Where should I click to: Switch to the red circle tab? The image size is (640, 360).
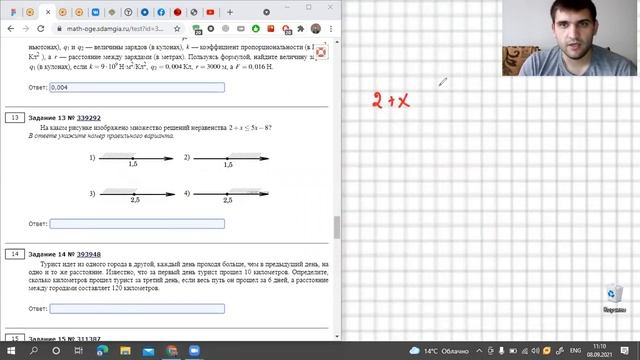point(177,12)
